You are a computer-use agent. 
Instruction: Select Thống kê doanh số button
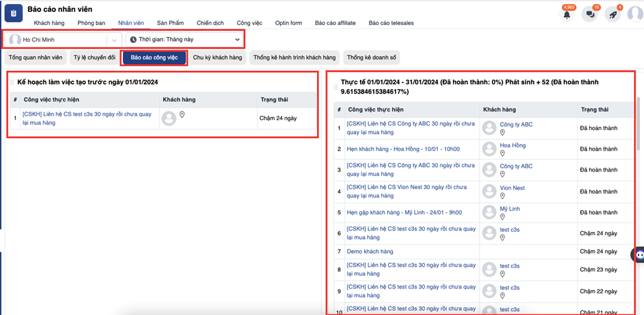(373, 58)
